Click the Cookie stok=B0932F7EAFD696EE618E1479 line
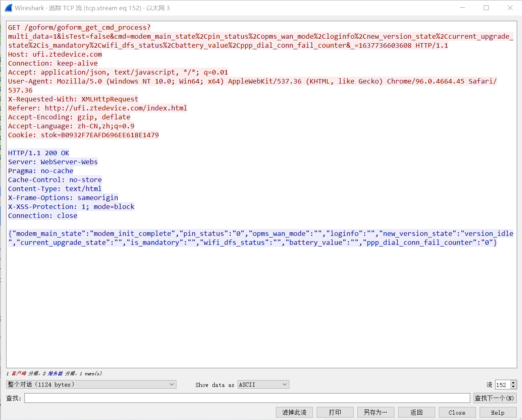 84,135
